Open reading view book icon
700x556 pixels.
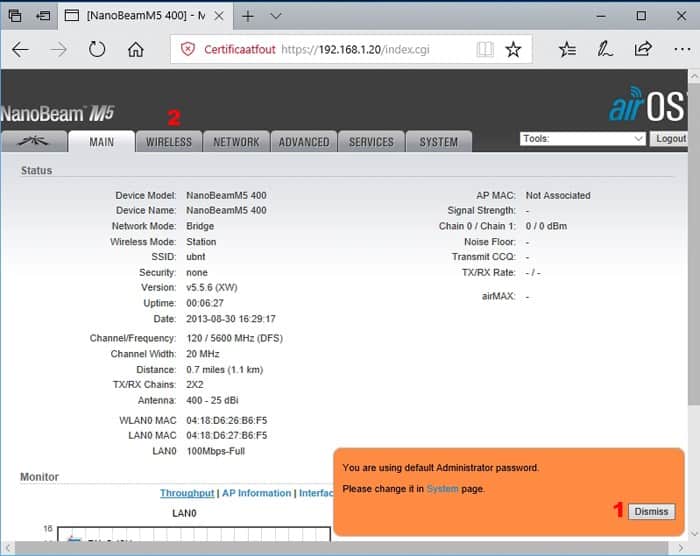point(485,49)
